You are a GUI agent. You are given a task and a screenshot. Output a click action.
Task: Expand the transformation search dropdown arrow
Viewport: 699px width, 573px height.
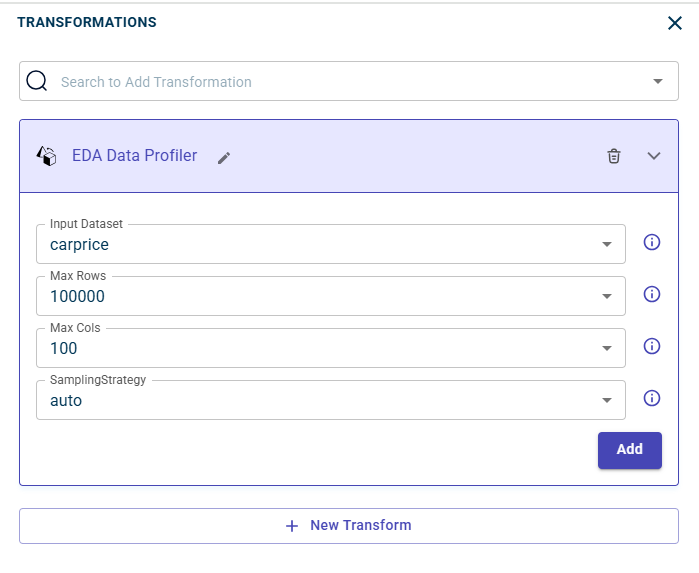(x=658, y=82)
